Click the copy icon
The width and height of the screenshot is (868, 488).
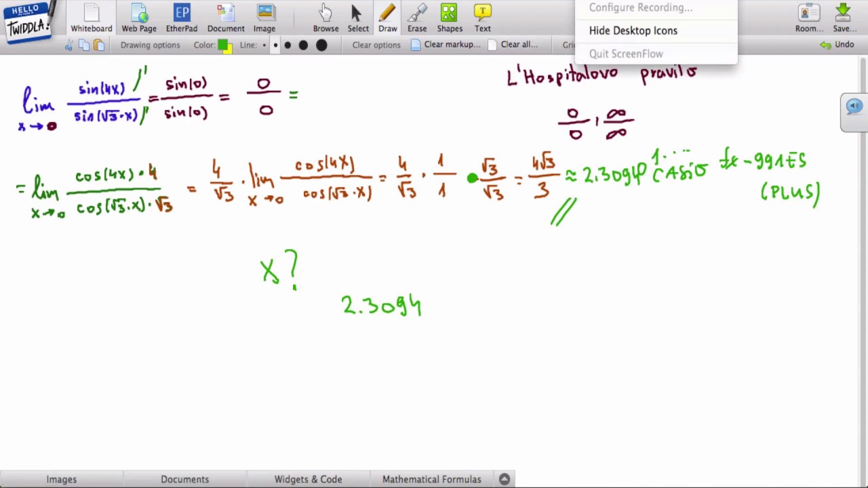(x=84, y=45)
